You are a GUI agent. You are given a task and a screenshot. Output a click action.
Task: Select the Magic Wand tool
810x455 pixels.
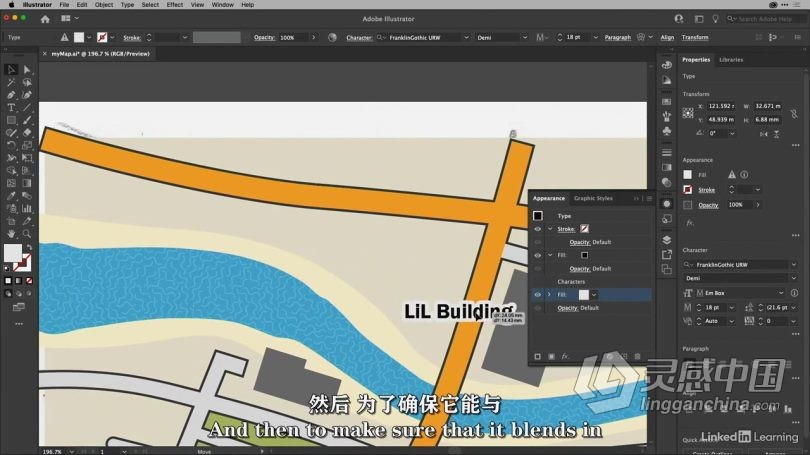11,82
